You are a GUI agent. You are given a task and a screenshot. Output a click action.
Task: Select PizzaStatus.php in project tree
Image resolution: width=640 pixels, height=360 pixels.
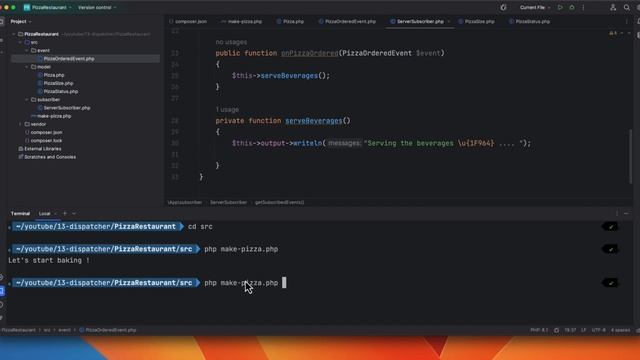[x=60, y=91]
